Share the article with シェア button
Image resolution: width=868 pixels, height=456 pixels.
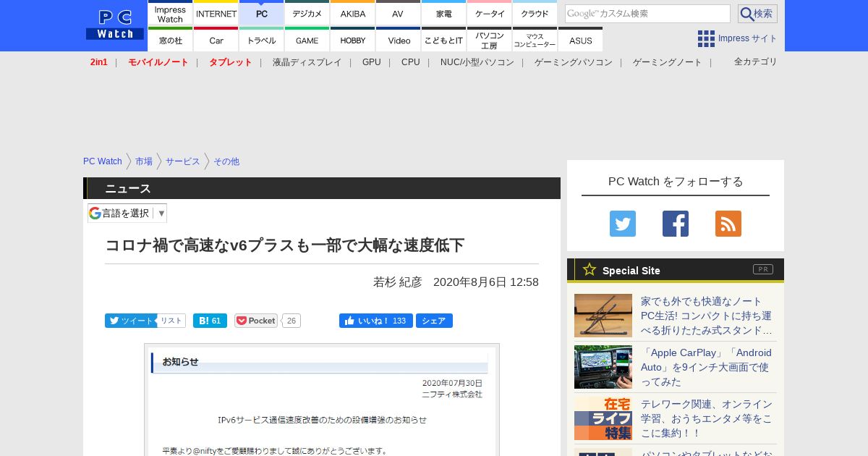pos(434,321)
